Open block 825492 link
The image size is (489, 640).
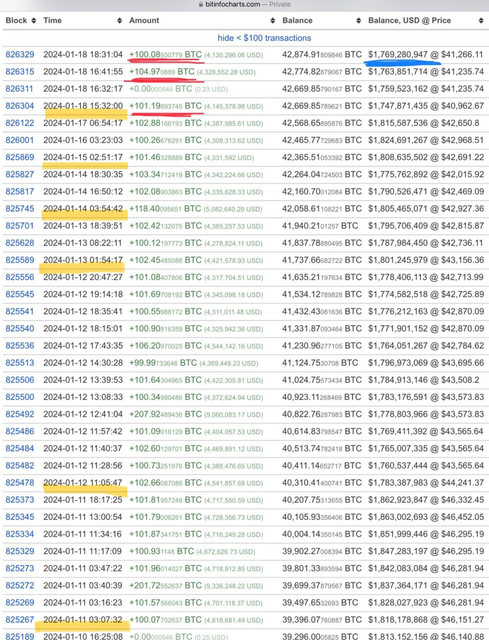pyautogui.click(x=20, y=414)
